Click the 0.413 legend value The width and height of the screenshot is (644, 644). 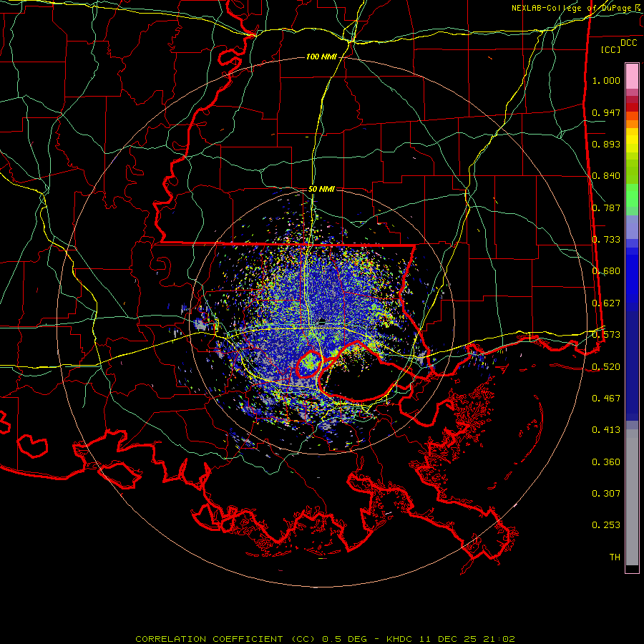(606, 430)
